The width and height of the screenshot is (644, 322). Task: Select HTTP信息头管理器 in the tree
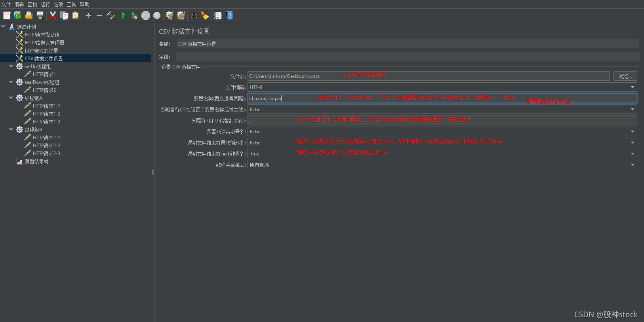[44, 43]
